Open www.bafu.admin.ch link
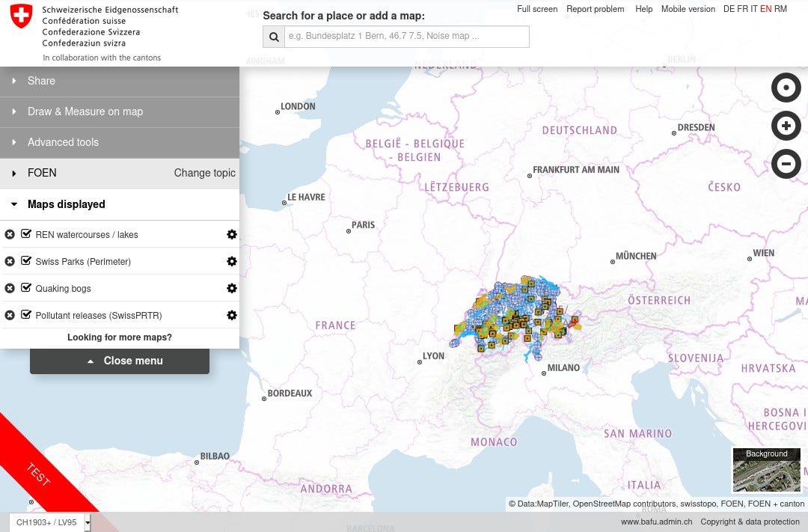 pos(657,522)
